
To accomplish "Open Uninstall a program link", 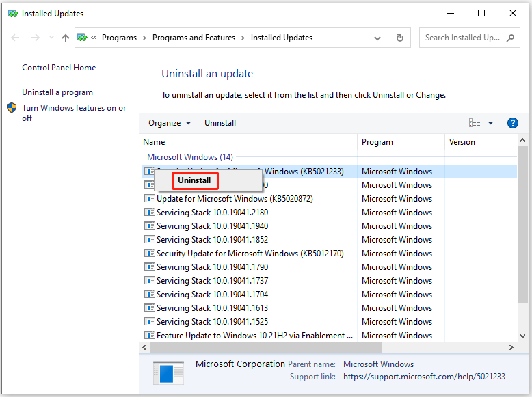I will 57,92.
